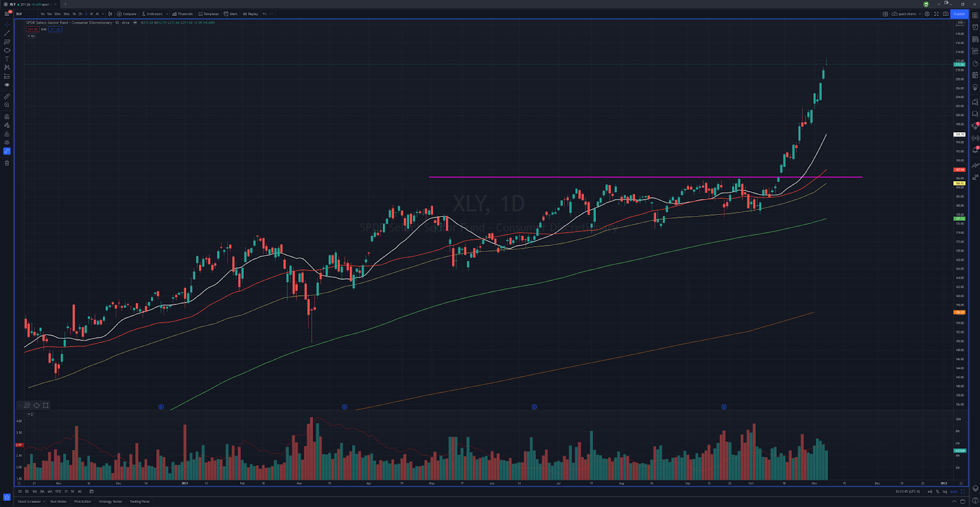The height and width of the screenshot is (507, 980).
Task: Toggle percent scale on price axis
Action: click(937, 491)
